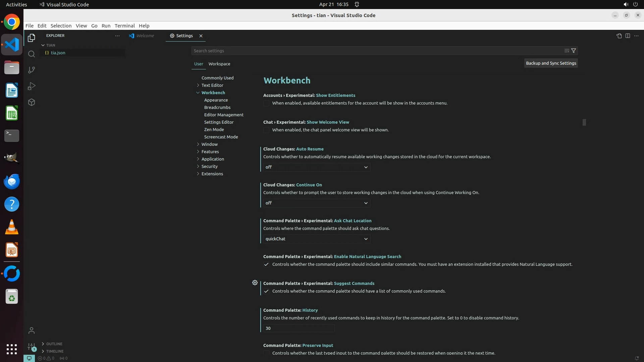644x362 pixels.
Task: Open the Extensions view icon
Action: (x=32, y=102)
